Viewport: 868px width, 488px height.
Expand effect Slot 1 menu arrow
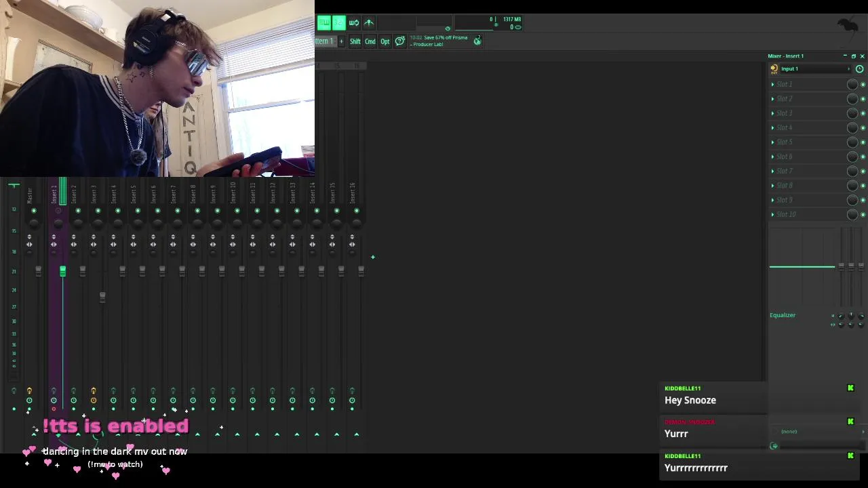(x=772, y=84)
